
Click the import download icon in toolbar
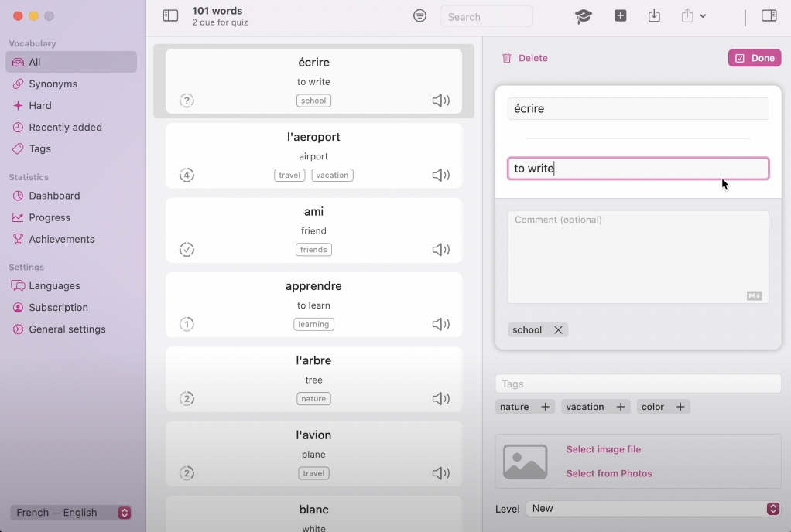coord(654,16)
